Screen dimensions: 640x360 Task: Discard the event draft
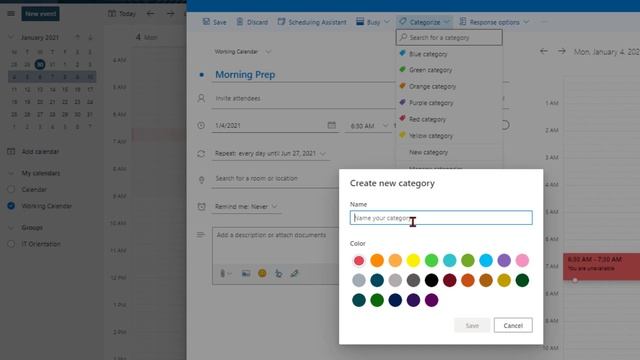[x=252, y=22]
